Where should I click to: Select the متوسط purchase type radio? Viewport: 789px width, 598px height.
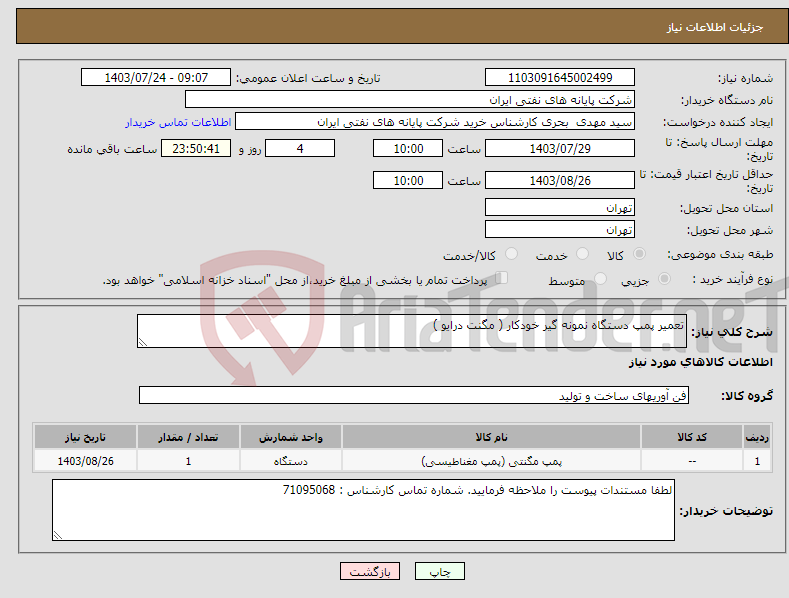pyautogui.click(x=600, y=279)
